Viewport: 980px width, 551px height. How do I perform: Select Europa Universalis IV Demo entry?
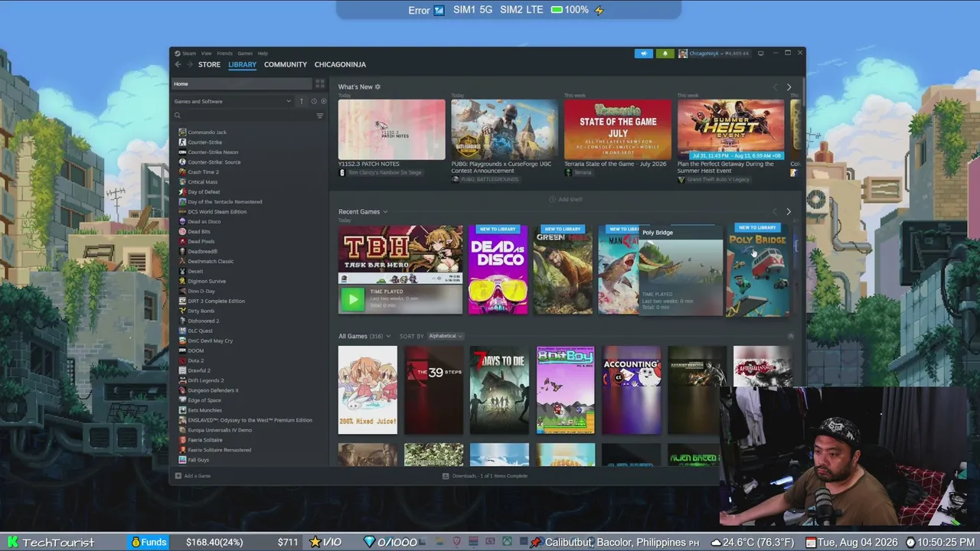coord(220,430)
